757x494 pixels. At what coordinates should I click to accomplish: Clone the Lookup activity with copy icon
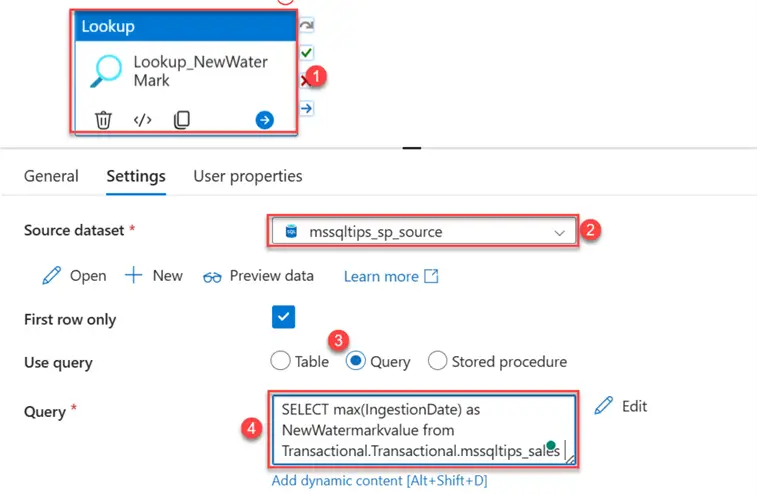click(181, 120)
